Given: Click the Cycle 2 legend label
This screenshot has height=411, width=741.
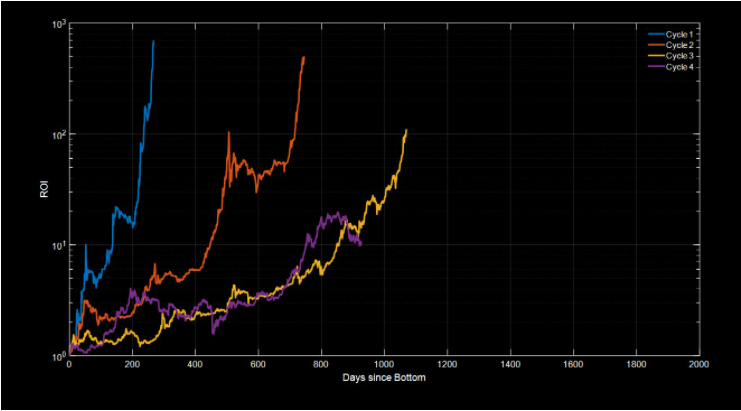Looking at the screenshot, I should pyautogui.click(x=680, y=45).
